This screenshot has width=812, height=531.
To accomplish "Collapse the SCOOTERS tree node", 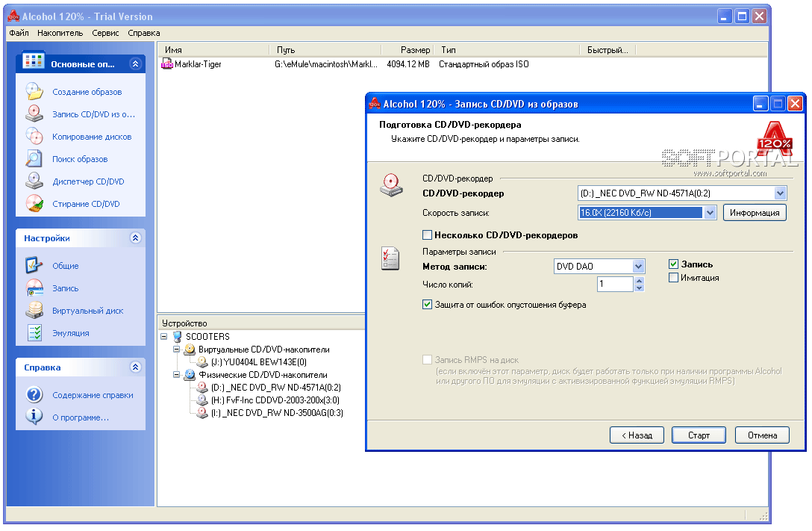I will (164, 336).
